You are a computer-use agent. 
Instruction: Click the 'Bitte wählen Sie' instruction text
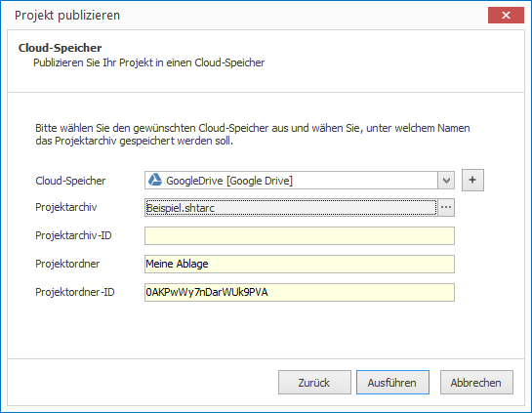(253, 135)
